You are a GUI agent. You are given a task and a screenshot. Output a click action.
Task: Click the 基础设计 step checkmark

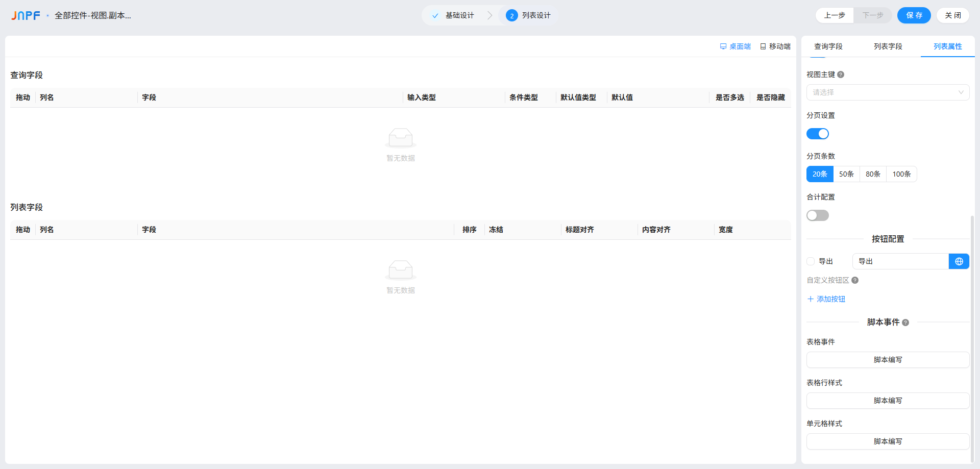pos(435,16)
